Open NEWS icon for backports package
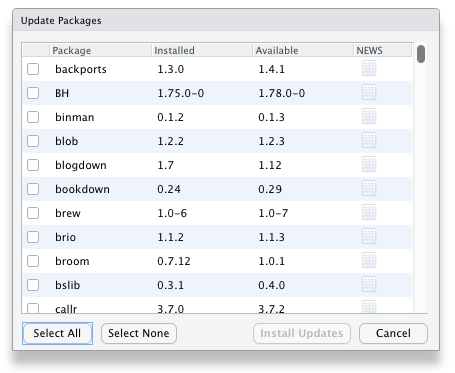Viewport: 455px width, 373px height. tap(369, 68)
